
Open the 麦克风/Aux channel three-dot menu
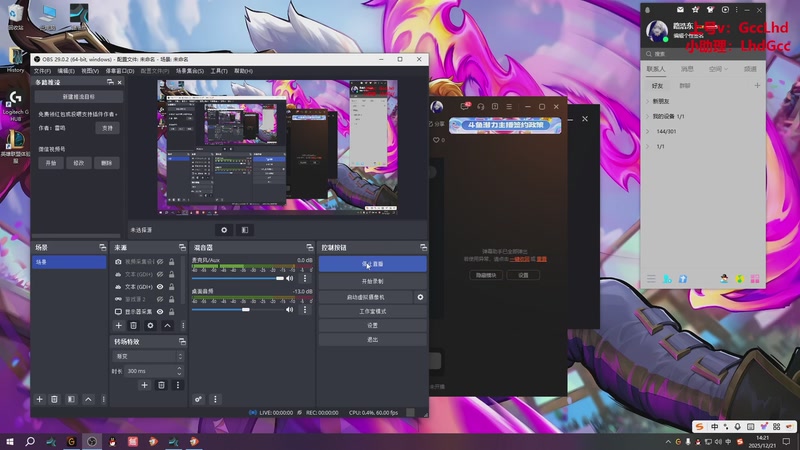pos(305,278)
